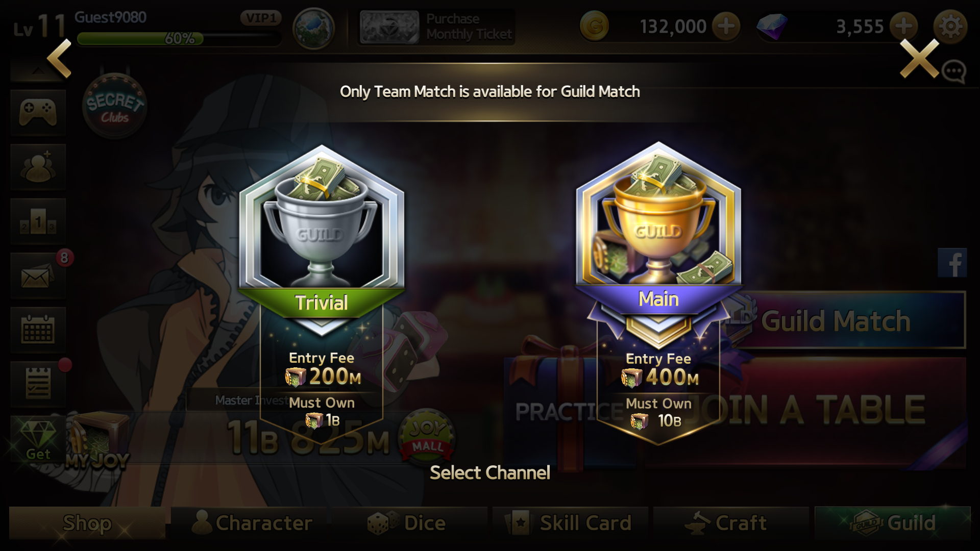Image resolution: width=980 pixels, height=551 pixels.
Task: Switch to the Skill Card tab
Action: click(571, 523)
